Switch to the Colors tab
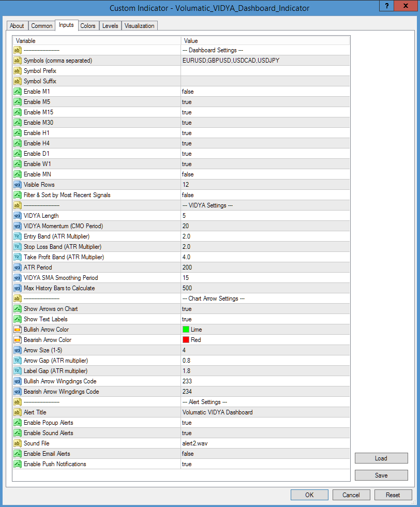420x507 pixels. click(x=88, y=26)
